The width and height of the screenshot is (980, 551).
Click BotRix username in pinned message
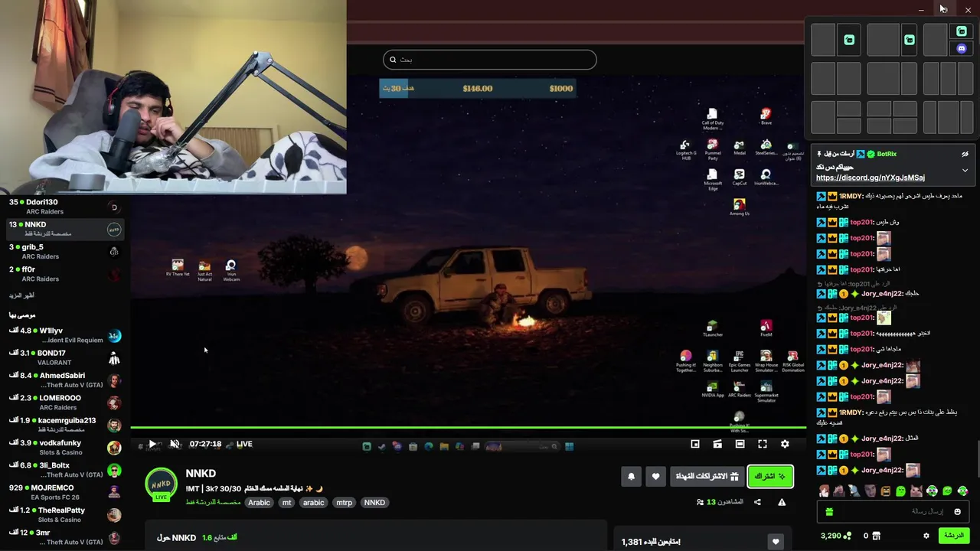[887, 154]
